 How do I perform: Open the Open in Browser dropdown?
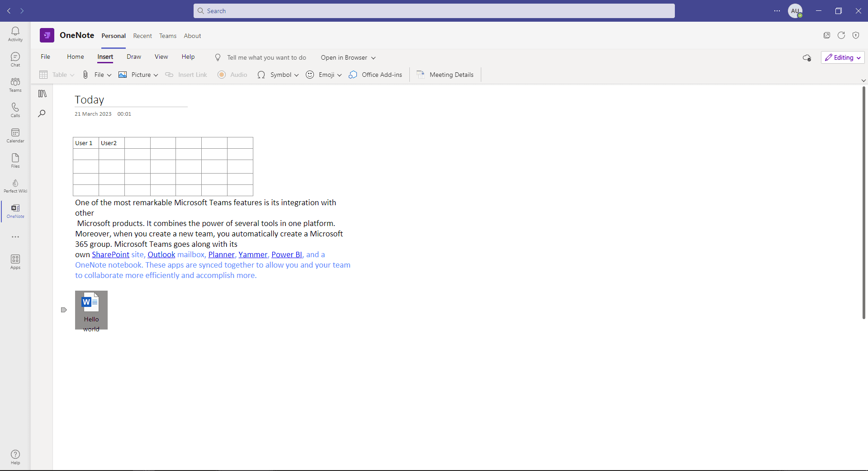[348, 57]
